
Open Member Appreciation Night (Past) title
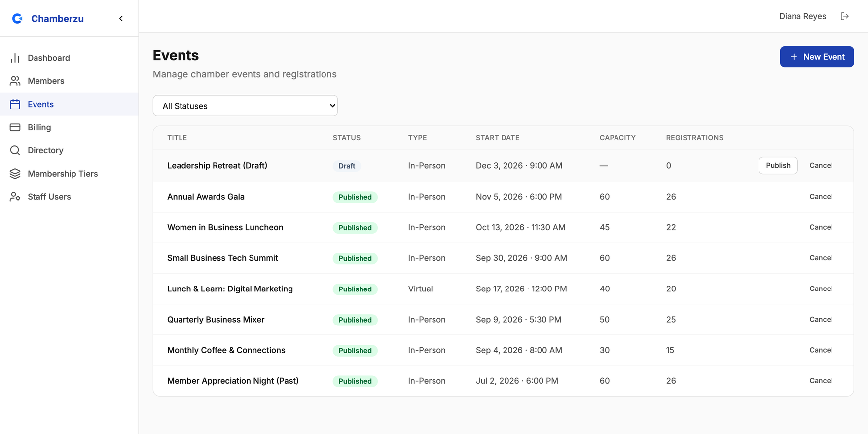pos(233,381)
